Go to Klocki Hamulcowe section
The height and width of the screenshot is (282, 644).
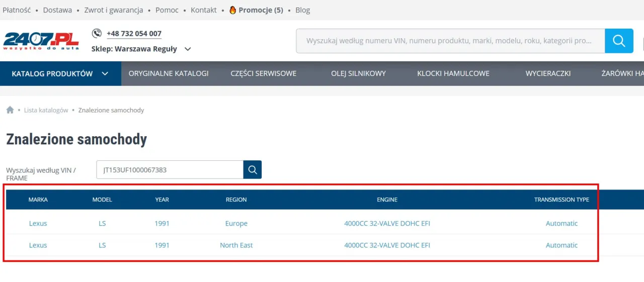click(453, 73)
